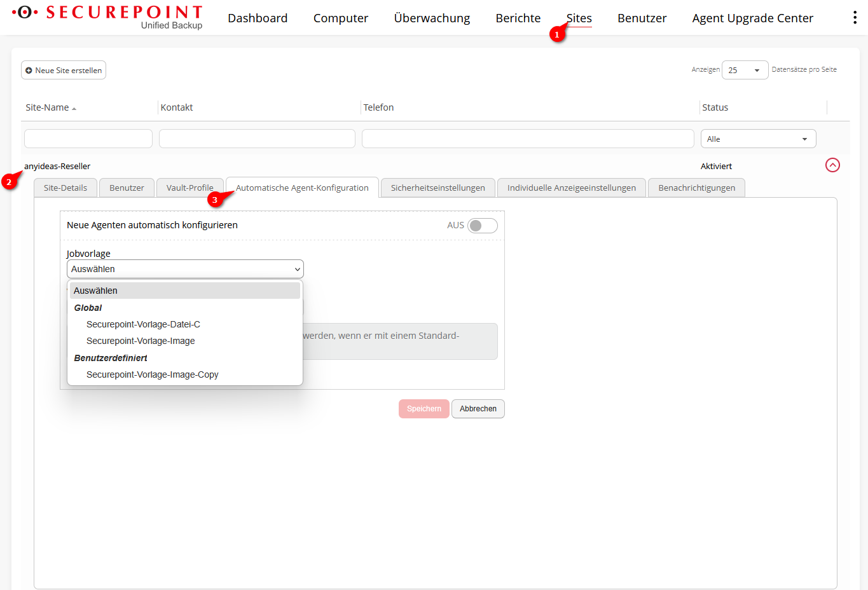The height and width of the screenshot is (590, 868).
Task: Open the Dashboard menu
Action: (x=258, y=18)
